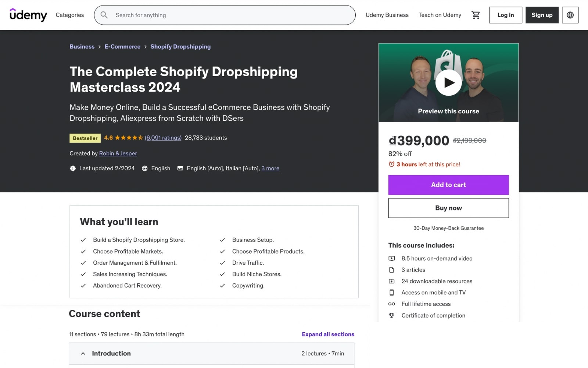
Task: Click the lifetime access infinity icon
Action: 392,304
